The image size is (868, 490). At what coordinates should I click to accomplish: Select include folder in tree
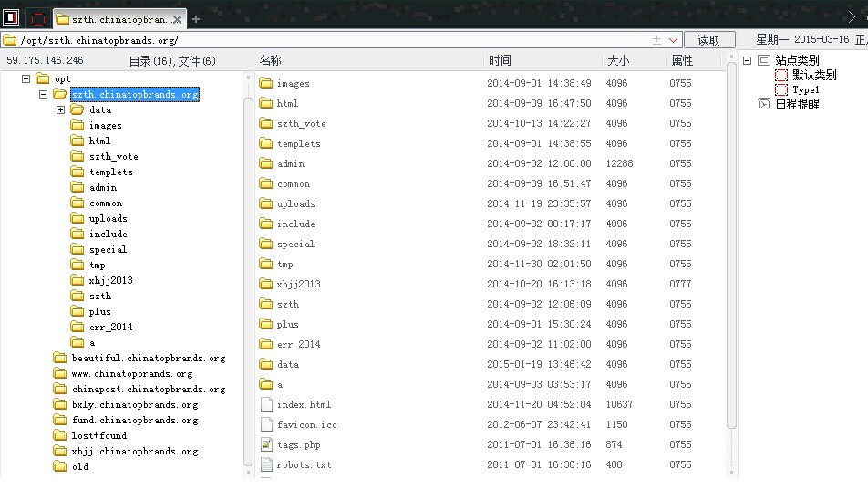[108, 234]
